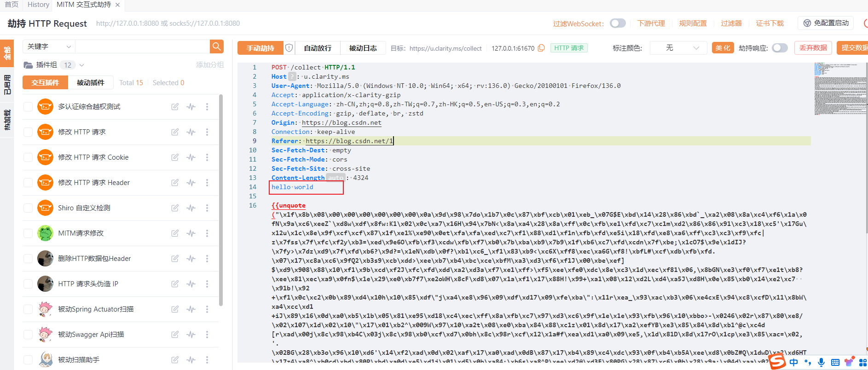
Task: Click the shield icon beside 手动劫持
Action: tap(289, 48)
